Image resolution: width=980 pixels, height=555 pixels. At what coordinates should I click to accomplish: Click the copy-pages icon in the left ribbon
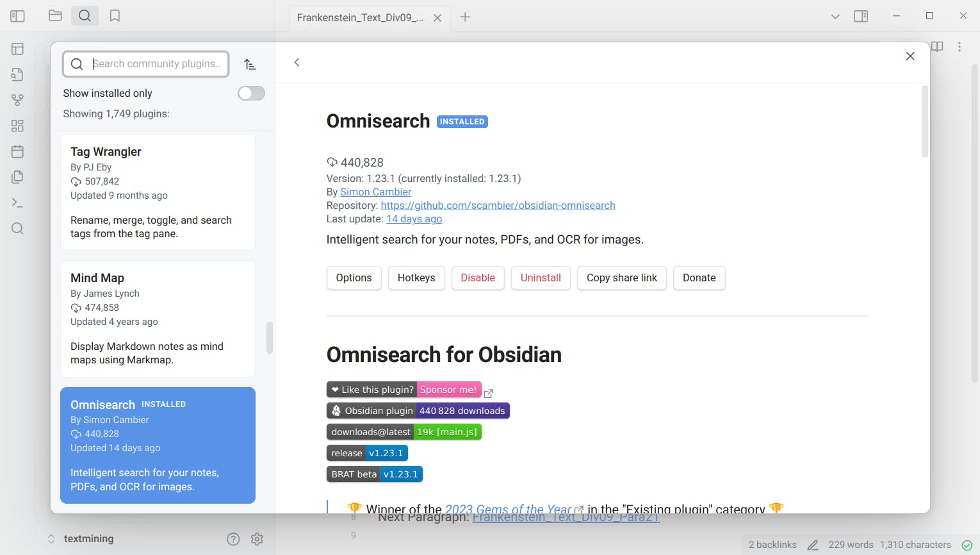pyautogui.click(x=17, y=177)
